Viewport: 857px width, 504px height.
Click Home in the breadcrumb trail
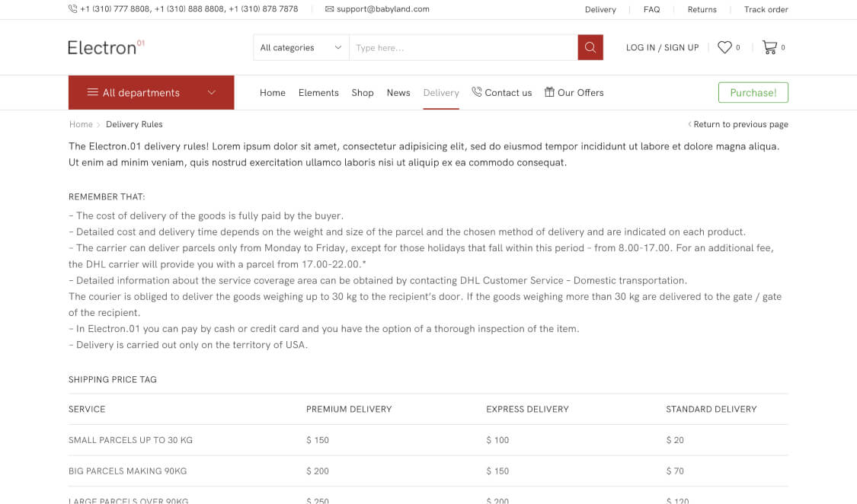(x=81, y=124)
